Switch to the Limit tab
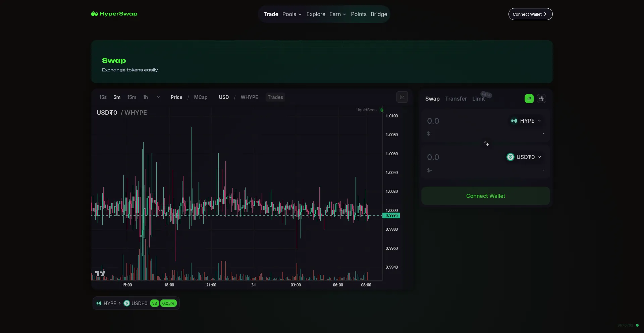644x333 pixels. pos(478,99)
